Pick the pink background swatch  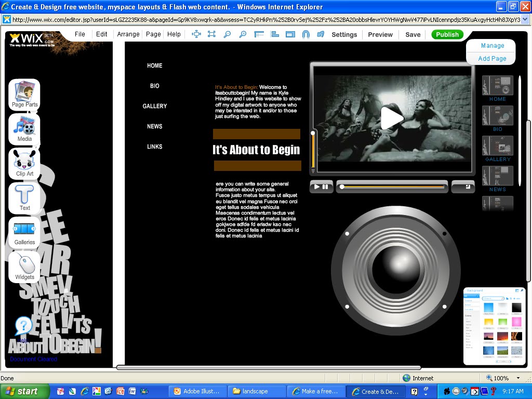[517, 322]
